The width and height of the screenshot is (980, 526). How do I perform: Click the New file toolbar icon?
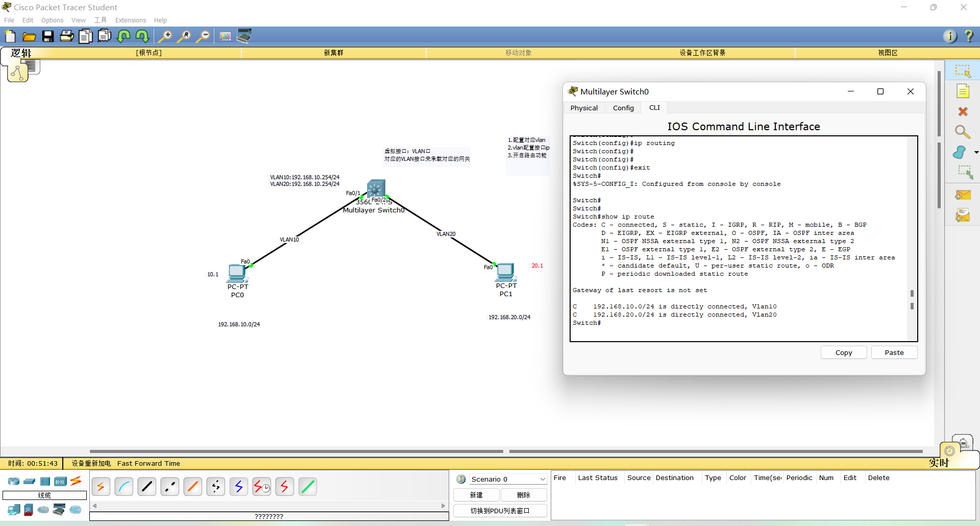coord(10,36)
